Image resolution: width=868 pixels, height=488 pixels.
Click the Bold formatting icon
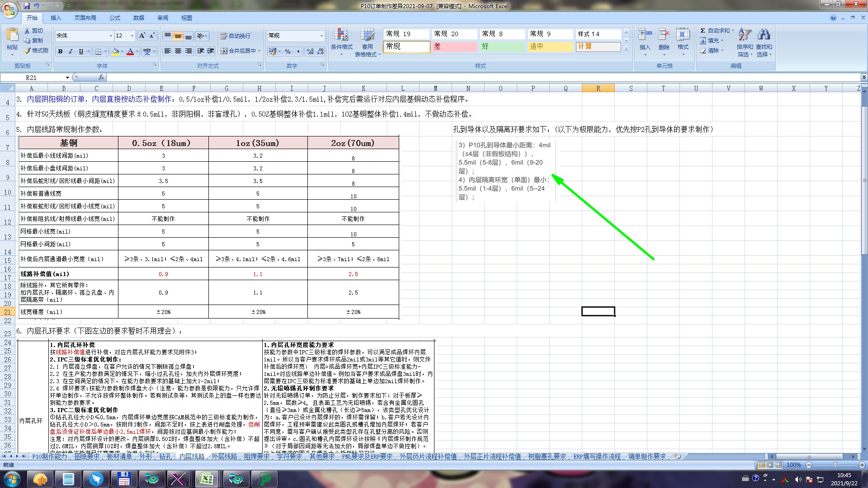pyautogui.click(x=60, y=52)
